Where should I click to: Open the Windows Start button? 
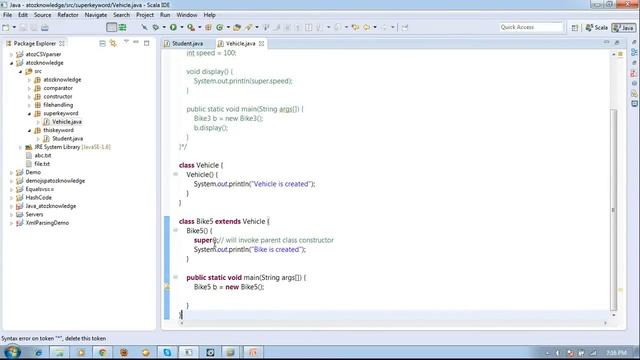12,352
